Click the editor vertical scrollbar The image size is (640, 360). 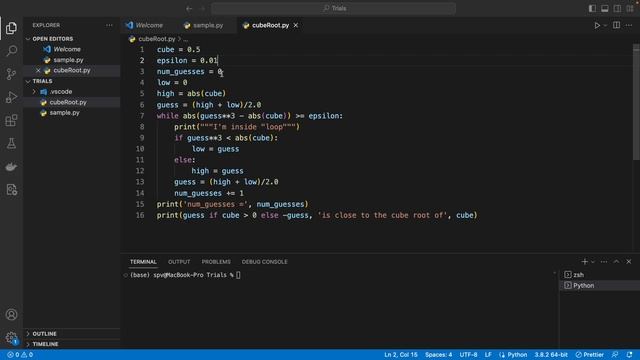click(x=636, y=102)
